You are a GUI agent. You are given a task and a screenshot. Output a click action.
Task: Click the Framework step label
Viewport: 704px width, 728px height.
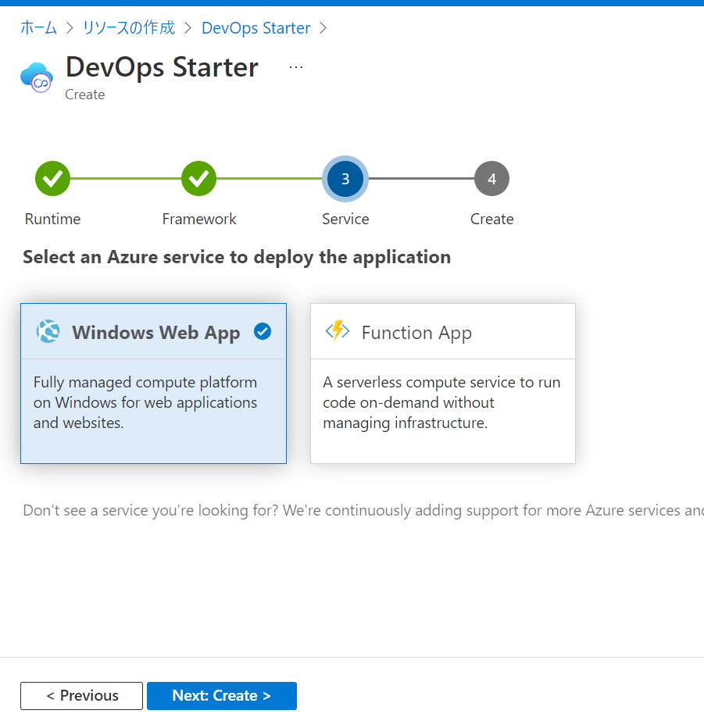click(x=199, y=219)
